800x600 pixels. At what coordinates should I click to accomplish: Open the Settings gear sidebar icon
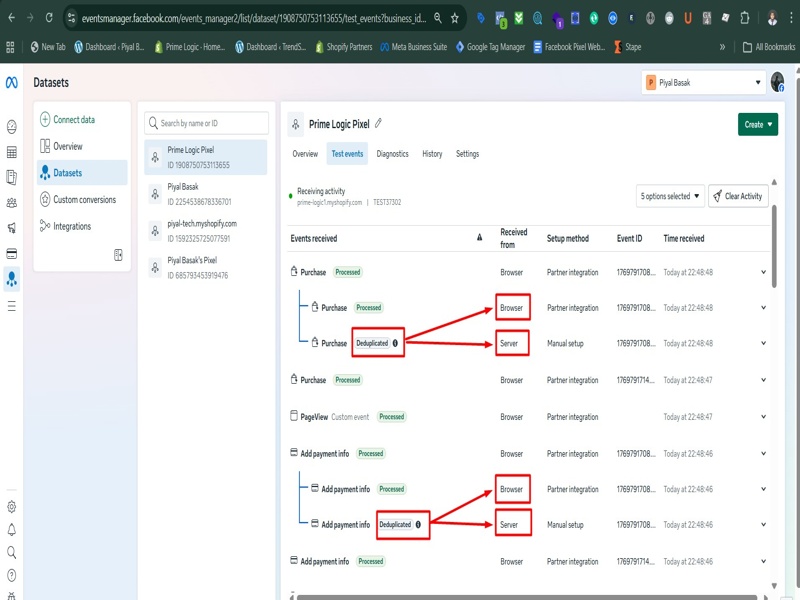pyautogui.click(x=11, y=507)
